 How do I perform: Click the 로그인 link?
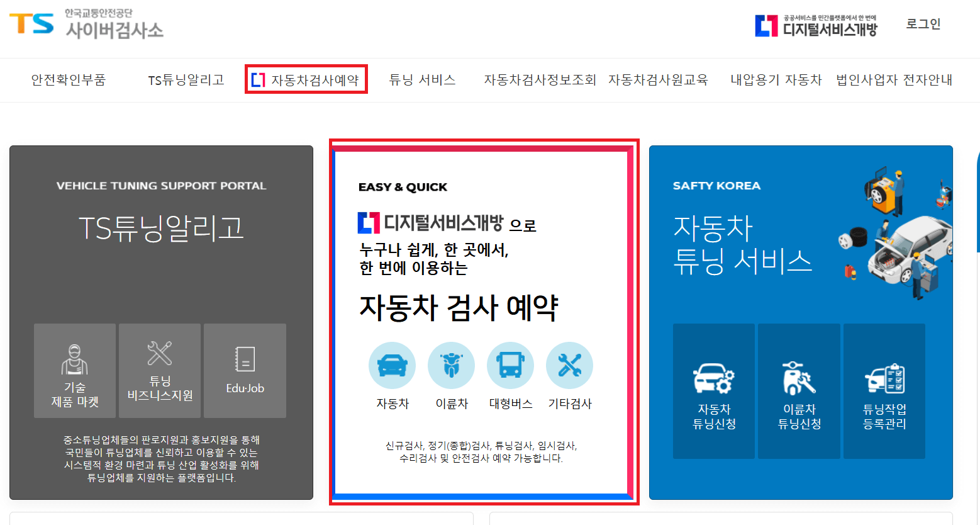[x=923, y=24]
